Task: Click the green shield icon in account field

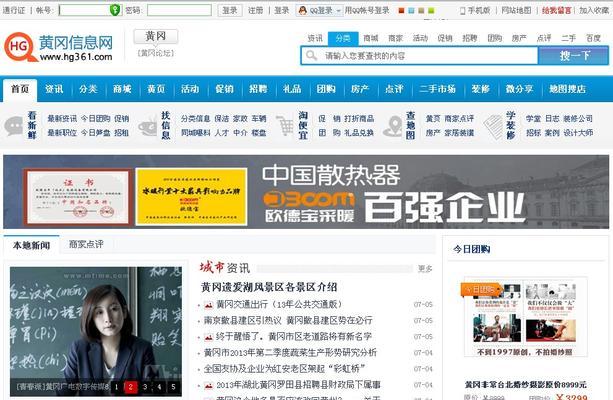Action: (115, 10)
